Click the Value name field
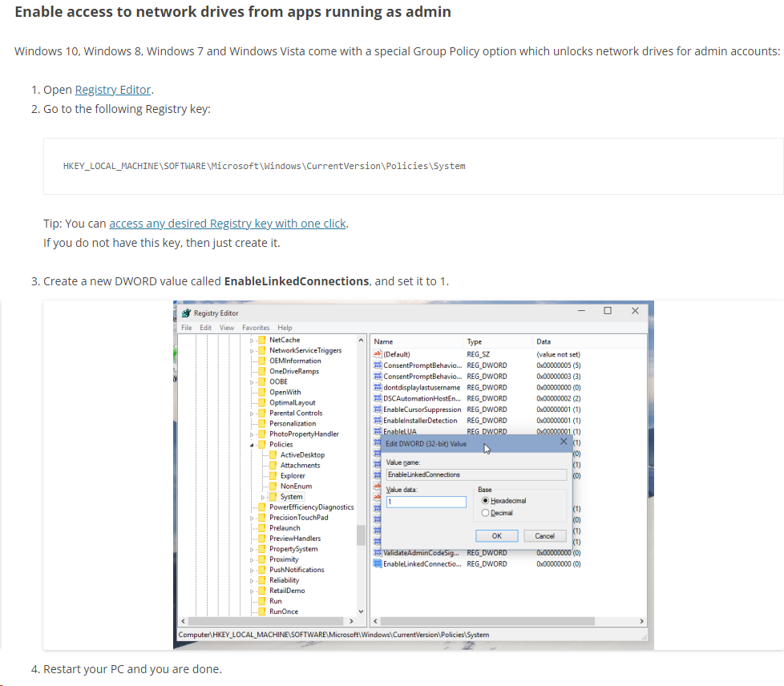 click(476, 474)
